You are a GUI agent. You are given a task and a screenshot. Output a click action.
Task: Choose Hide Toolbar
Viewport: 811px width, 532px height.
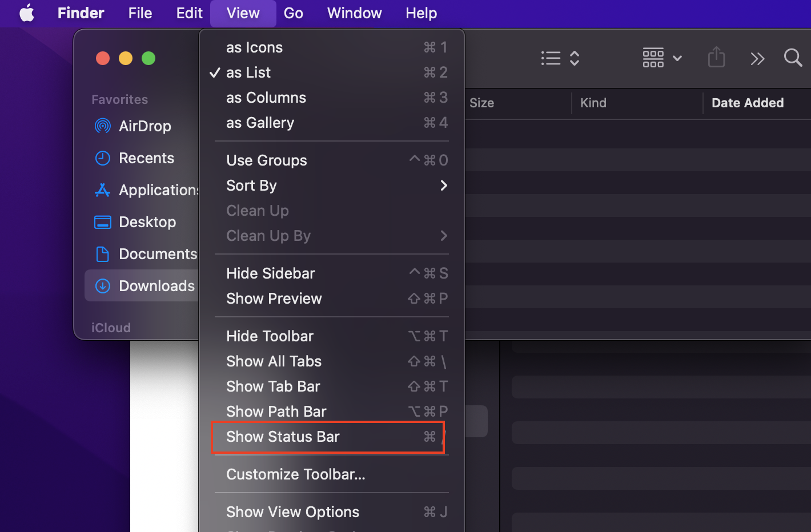tap(331, 336)
